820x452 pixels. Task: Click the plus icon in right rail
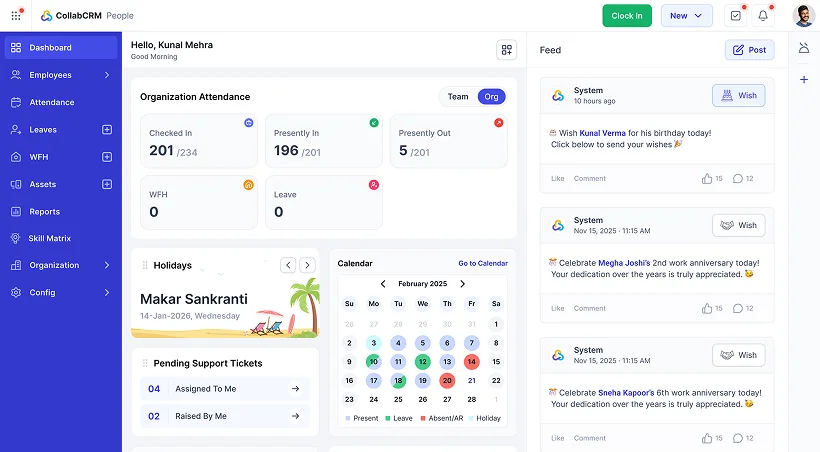804,80
